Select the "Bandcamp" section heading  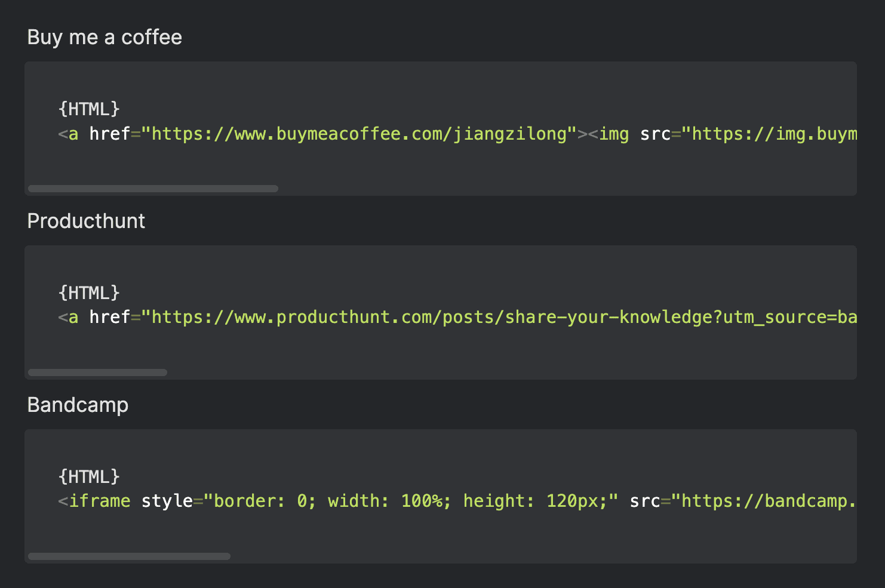pyautogui.click(x=78, y=405)
